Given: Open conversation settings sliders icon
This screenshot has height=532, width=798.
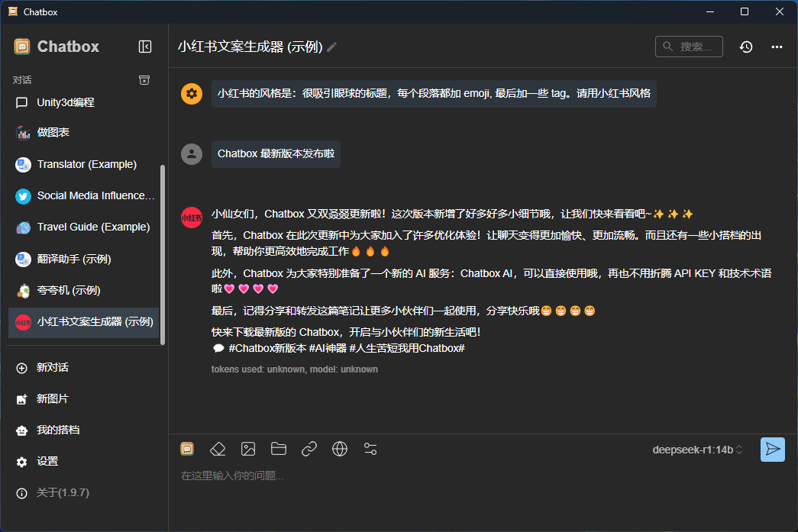Looking at the screenshot, I should coord(370,449).
